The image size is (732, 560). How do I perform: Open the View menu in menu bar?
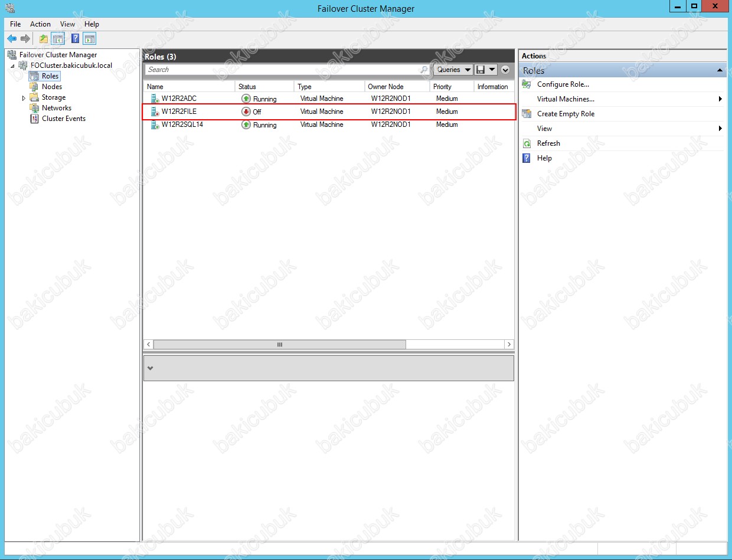(68, 24)
